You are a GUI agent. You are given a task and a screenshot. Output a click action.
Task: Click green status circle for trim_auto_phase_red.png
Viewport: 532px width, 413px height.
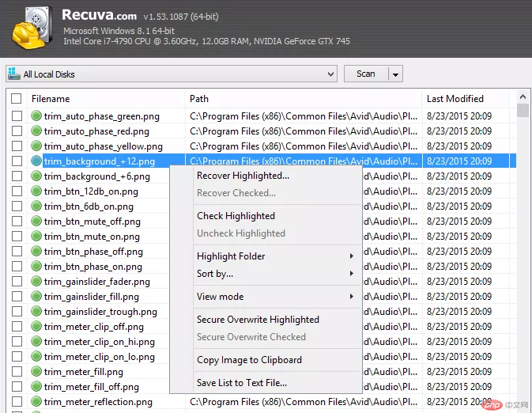(36, 131)
